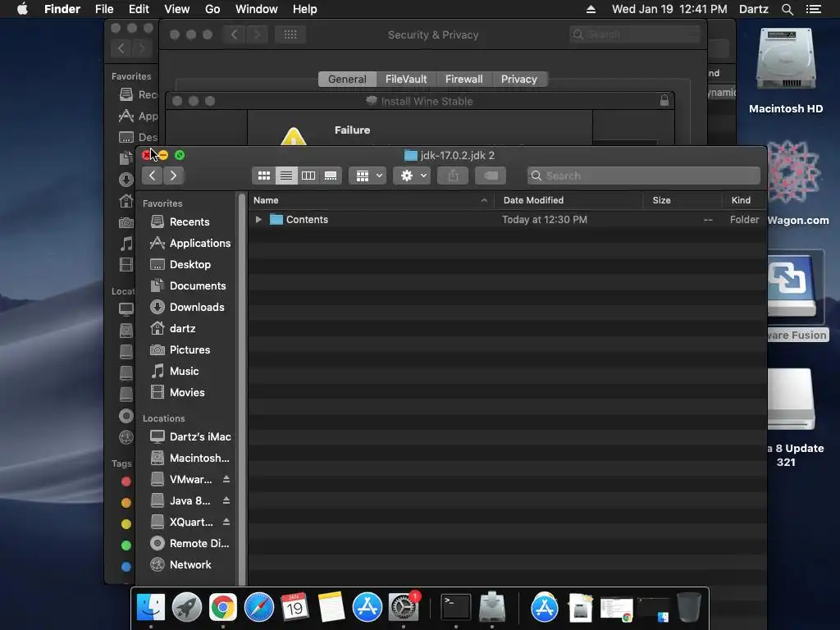Eject the Java 8 volume in sidebar
Viewport: 840px width, 630px height.
pyautogui.click(x=226, y=500)
